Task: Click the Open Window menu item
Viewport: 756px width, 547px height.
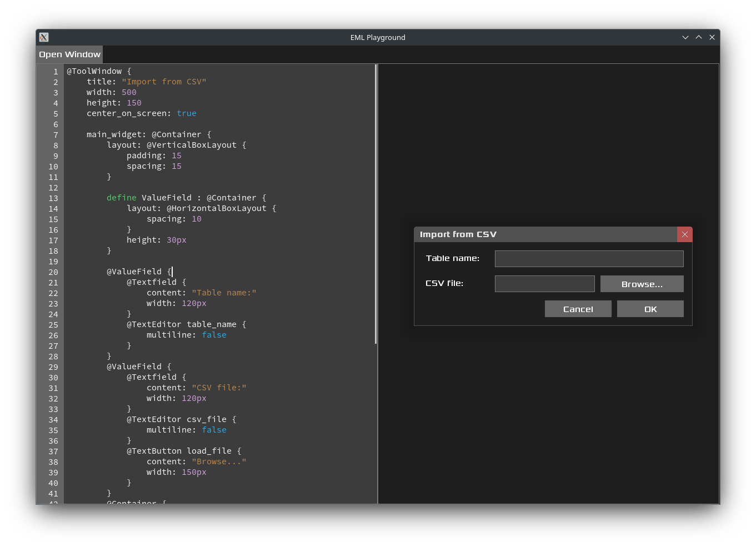Action: 69,54
